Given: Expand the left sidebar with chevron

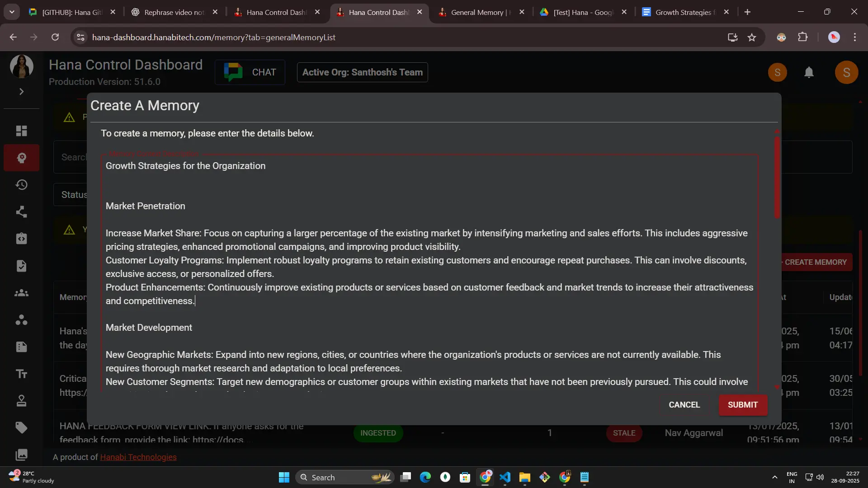Looking at the screenshot, I should coord(21,92).
